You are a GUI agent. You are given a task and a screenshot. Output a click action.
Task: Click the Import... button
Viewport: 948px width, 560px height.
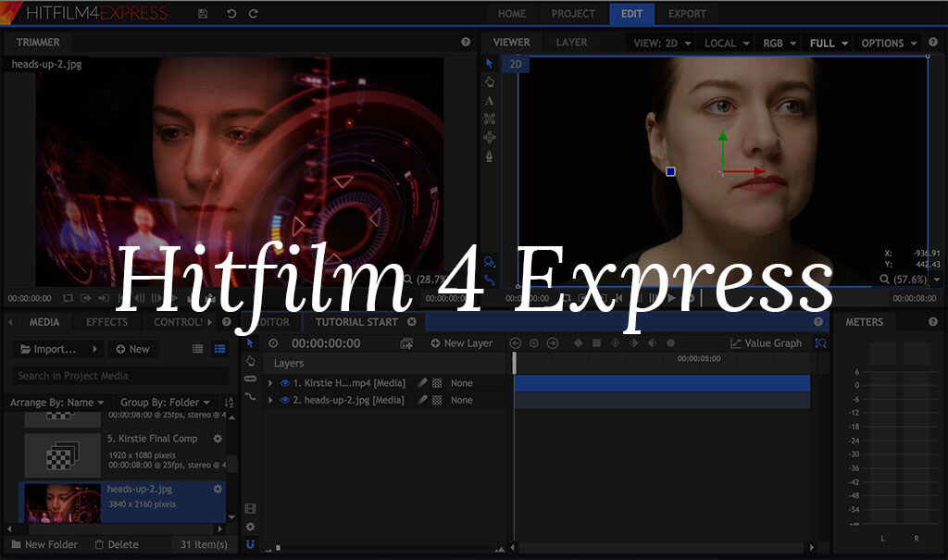(x=57, y=349)
